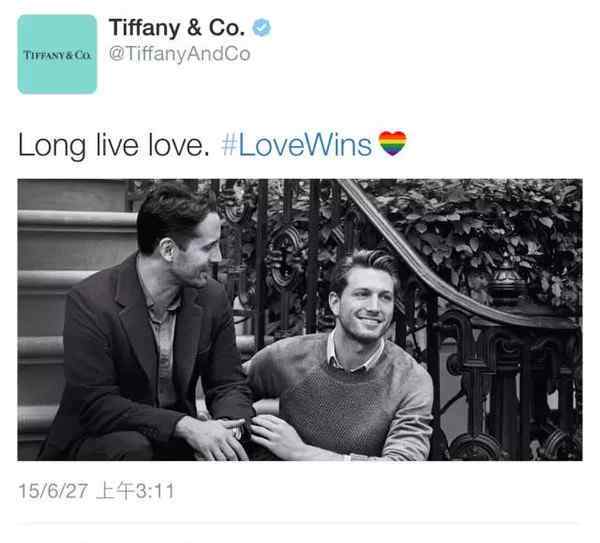This screenshot has width=600, height=543.
Task: Open the black-and-white tweet photo
Action: 300,320
